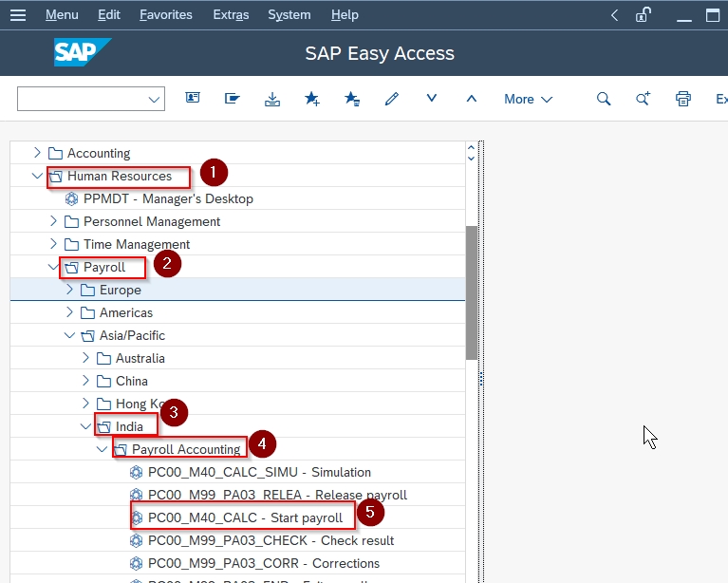728x583 pixels.
Task: Expand the Europe tree node
Action: tap(69, 290)
